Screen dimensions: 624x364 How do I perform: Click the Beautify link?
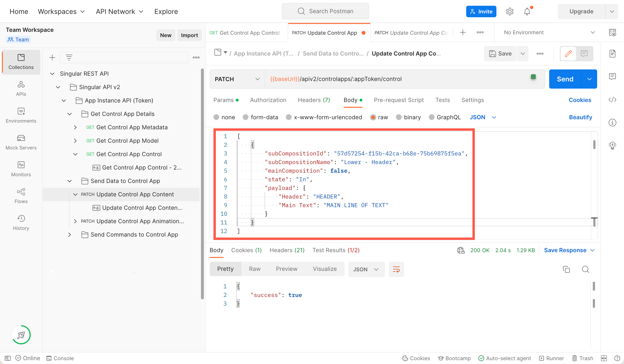point(580,117)
